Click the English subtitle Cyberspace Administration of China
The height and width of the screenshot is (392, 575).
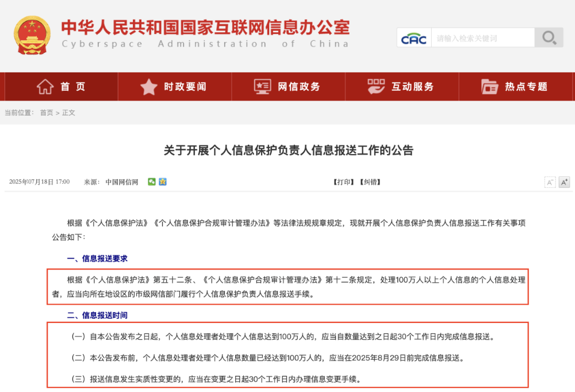pos(205,44)
